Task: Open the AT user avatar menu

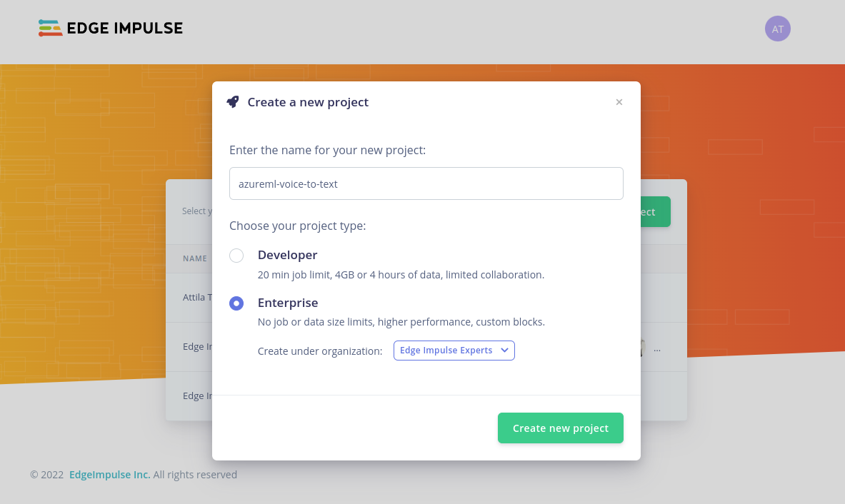Action: point(777,29)
